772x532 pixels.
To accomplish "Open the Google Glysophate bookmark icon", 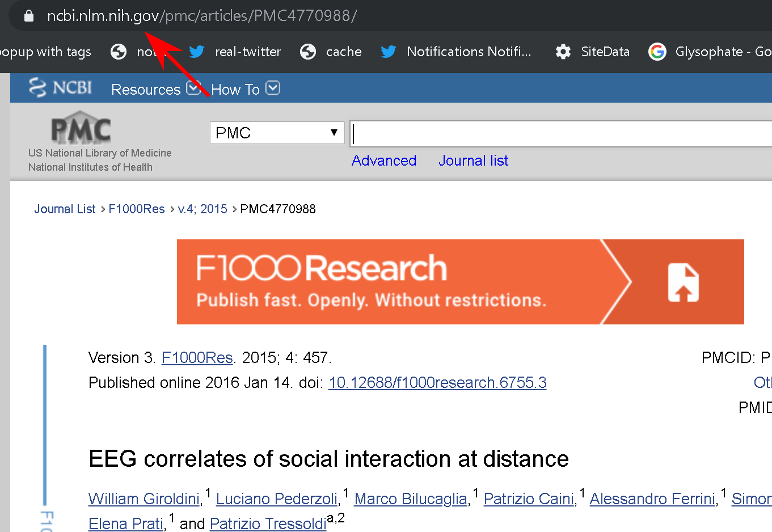I will pos(657,52).
